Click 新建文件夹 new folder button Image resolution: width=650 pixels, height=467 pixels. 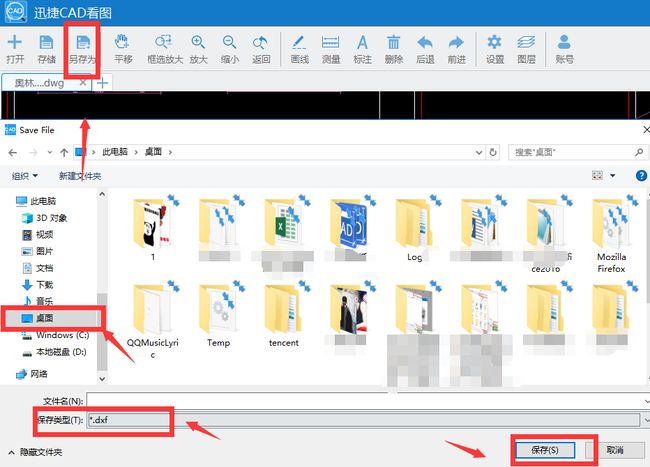coord(80,176)
